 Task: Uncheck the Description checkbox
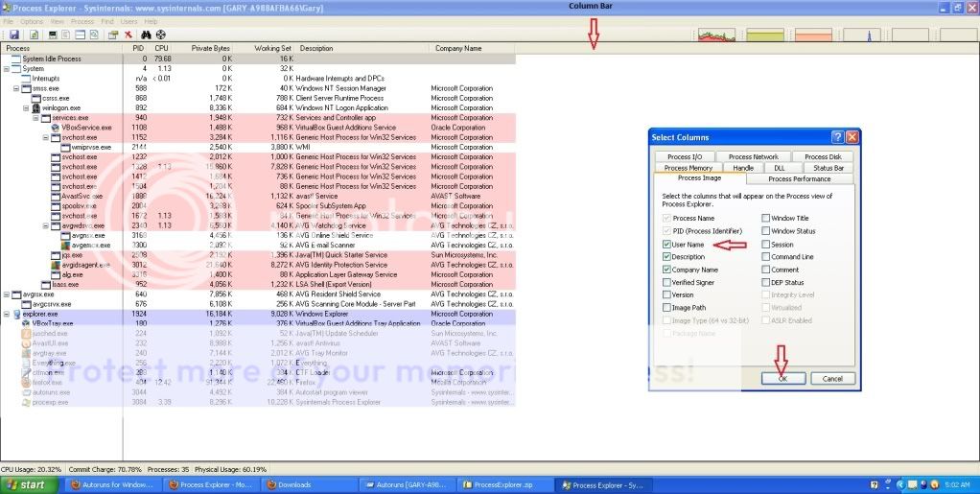coord(666,257)
